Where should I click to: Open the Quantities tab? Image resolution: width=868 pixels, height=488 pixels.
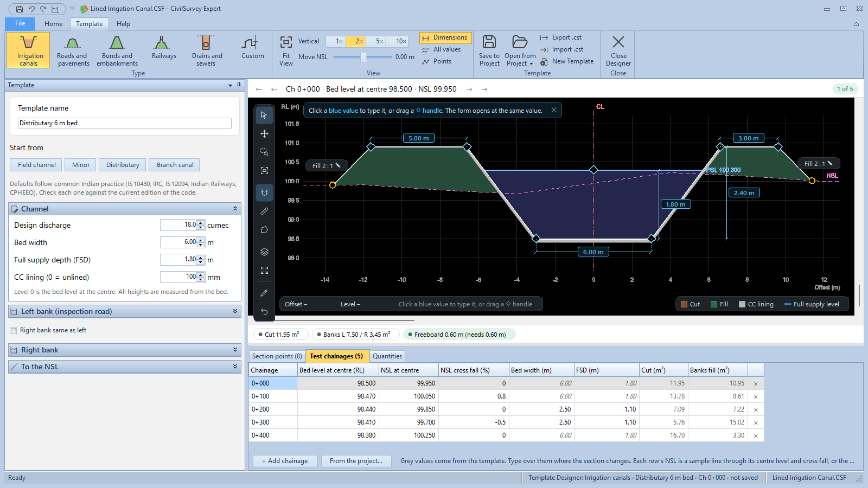click(x=387, y=356)
